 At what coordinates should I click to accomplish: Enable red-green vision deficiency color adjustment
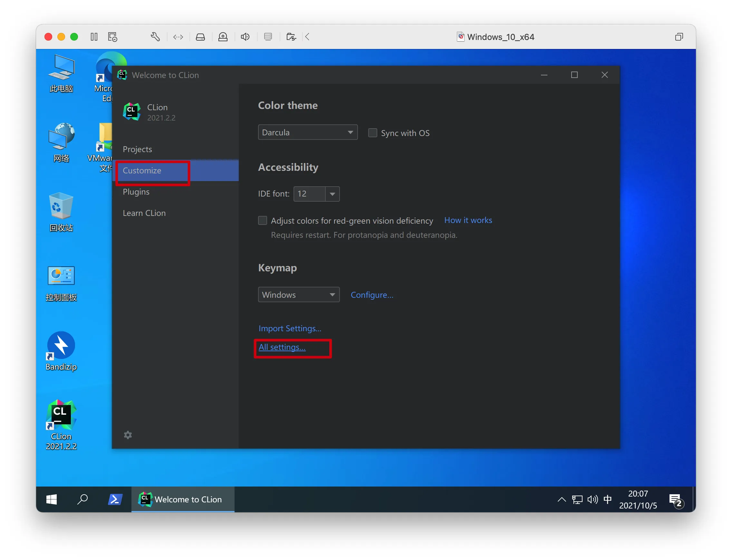coord(263,220)
